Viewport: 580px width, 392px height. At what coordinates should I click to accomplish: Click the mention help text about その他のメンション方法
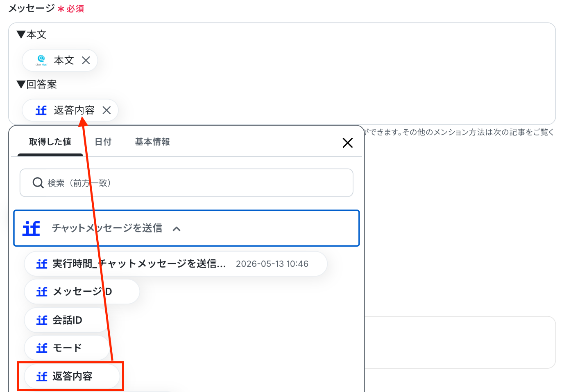pos(459,132)
